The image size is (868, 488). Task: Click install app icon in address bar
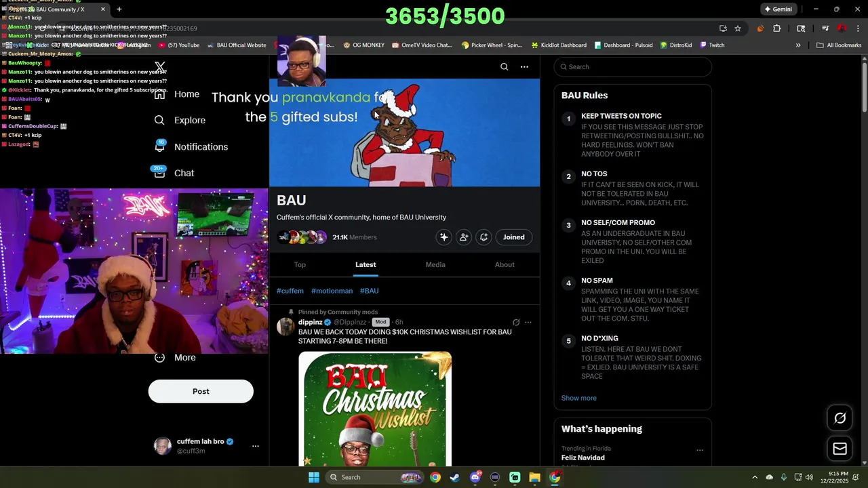[723, 28]
